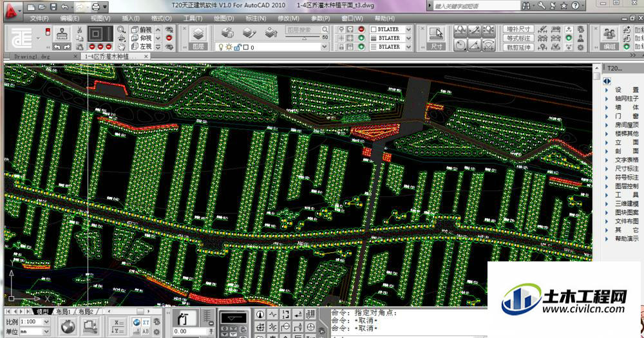Click the stamp icon in Tangent toolbar
Screen dimensions: 644x338
62,33
